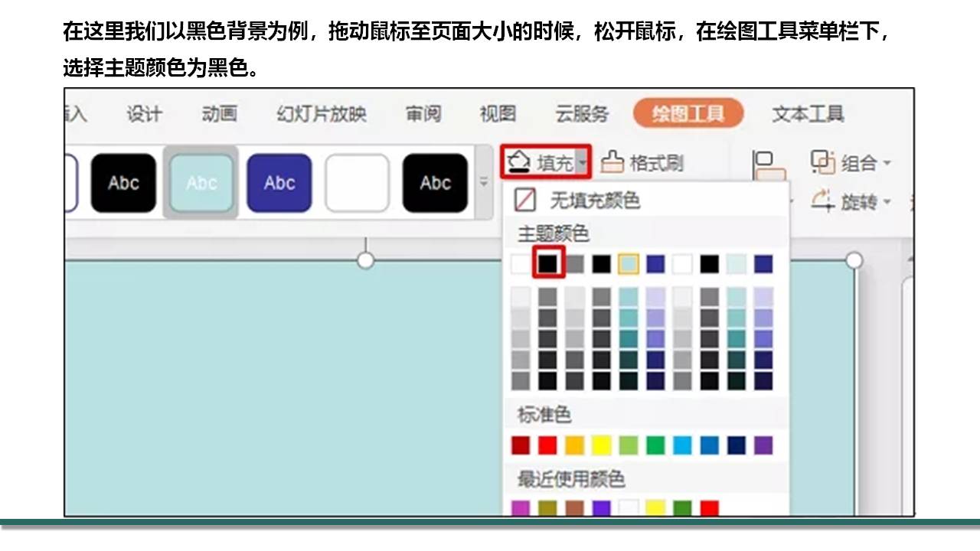Click the Rotate (旋转) icon
The height and width of the screenshot is (551, 980).
pyautogui.click(x=822, y=202)
